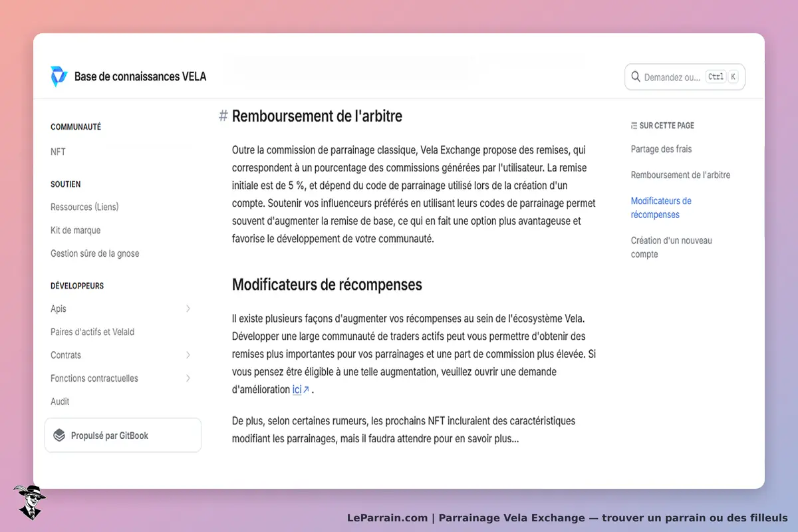Jump to Remboursement de l'arbitre in outline

click(680, 175)
